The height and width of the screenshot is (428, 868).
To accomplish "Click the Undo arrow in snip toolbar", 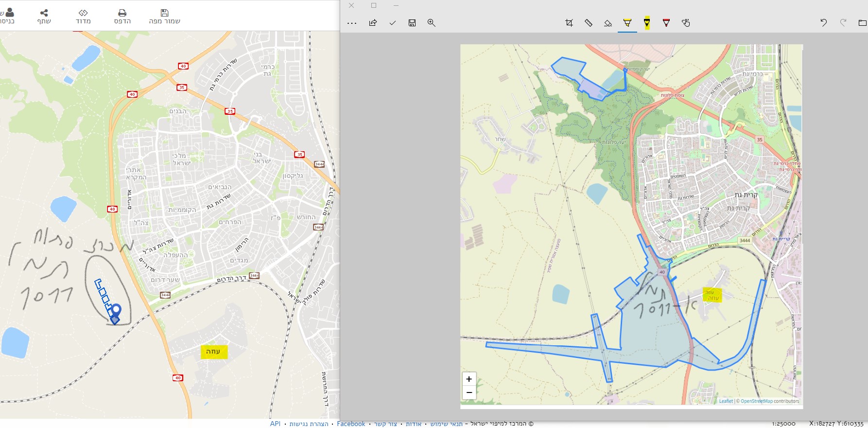I will [x=823, y=23].
